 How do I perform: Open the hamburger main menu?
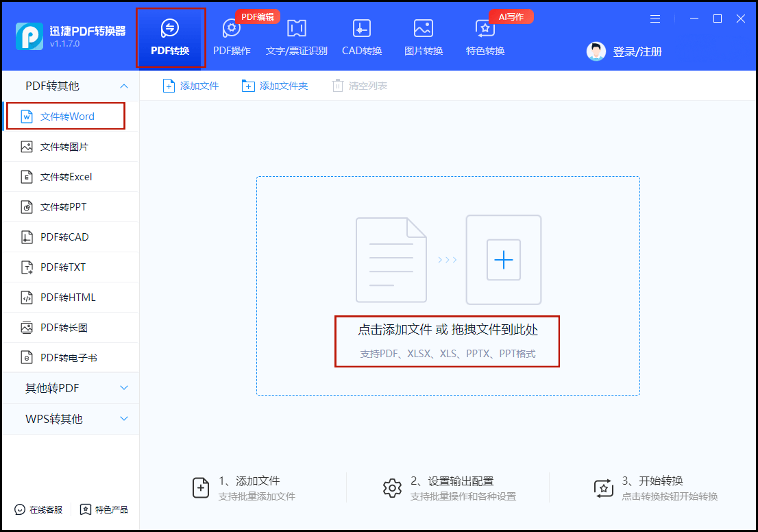pos(655,19)
